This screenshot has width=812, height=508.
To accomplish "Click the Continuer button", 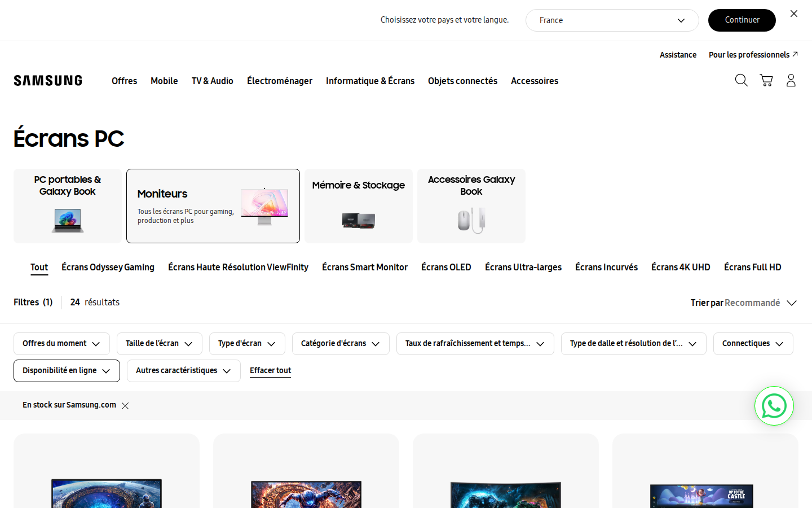I will click(742, 20).
